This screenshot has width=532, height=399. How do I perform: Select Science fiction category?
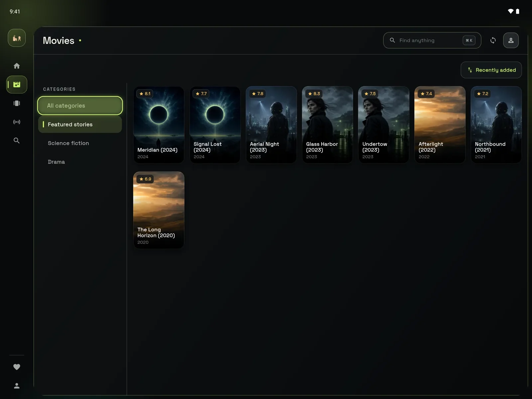[x=80, y=143]
